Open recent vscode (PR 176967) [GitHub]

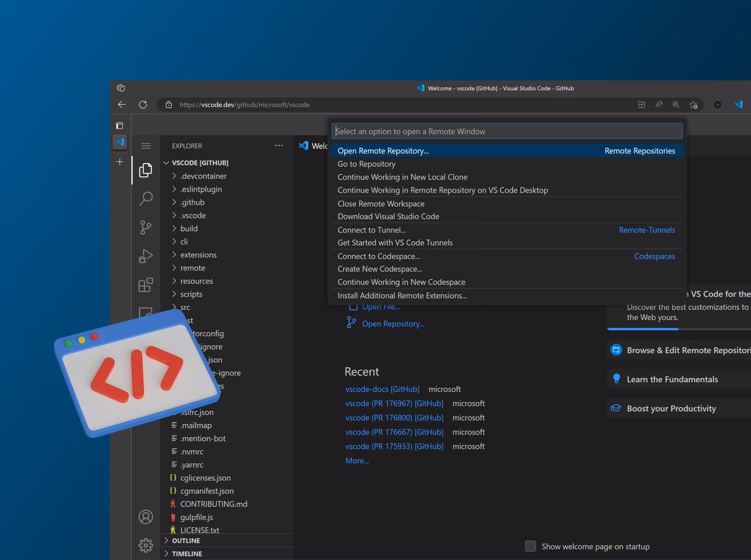[x=394, y=403]
